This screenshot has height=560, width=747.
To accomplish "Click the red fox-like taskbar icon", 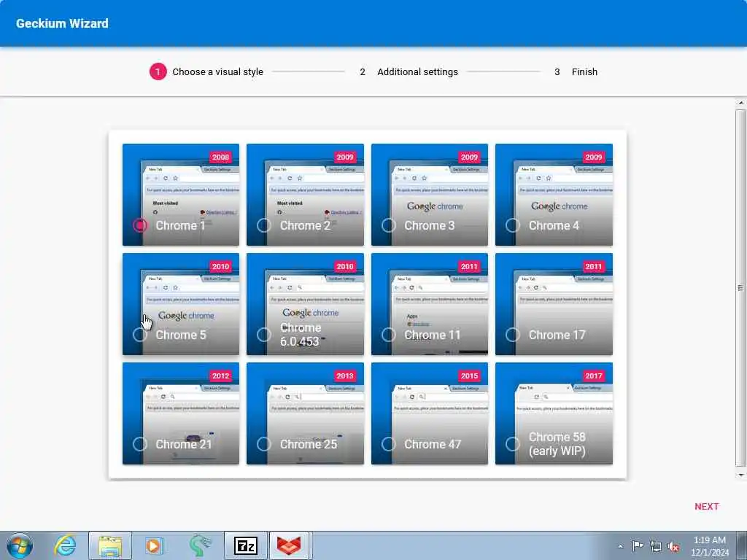I will [x=289, y=545].
